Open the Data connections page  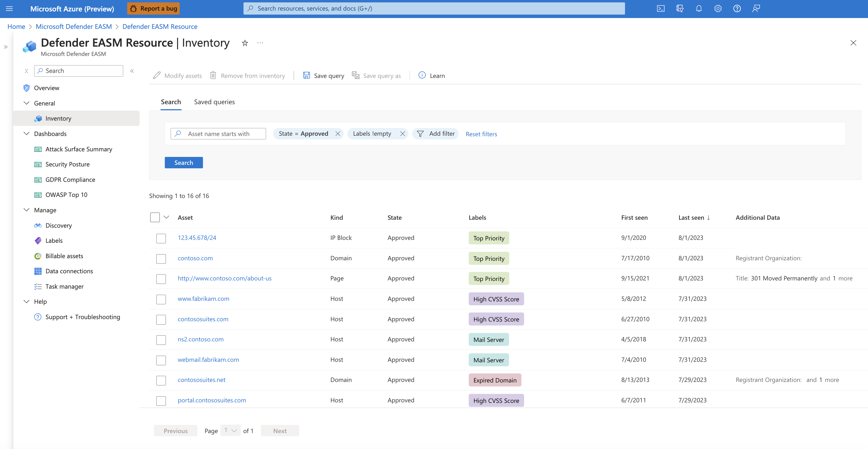(69, 271)
